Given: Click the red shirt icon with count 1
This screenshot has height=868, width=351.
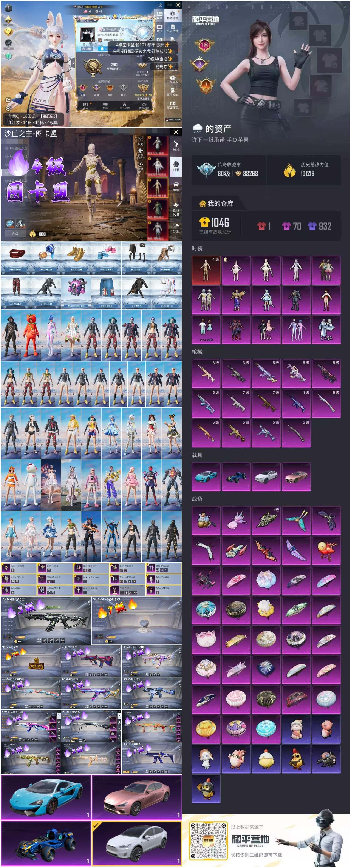Looking at the screenshot, I should click(261, 226).
